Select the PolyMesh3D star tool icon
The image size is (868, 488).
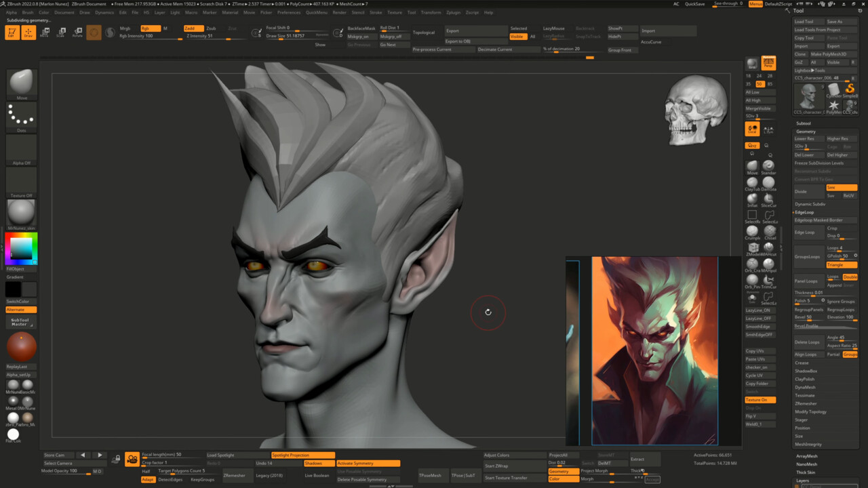833,106
